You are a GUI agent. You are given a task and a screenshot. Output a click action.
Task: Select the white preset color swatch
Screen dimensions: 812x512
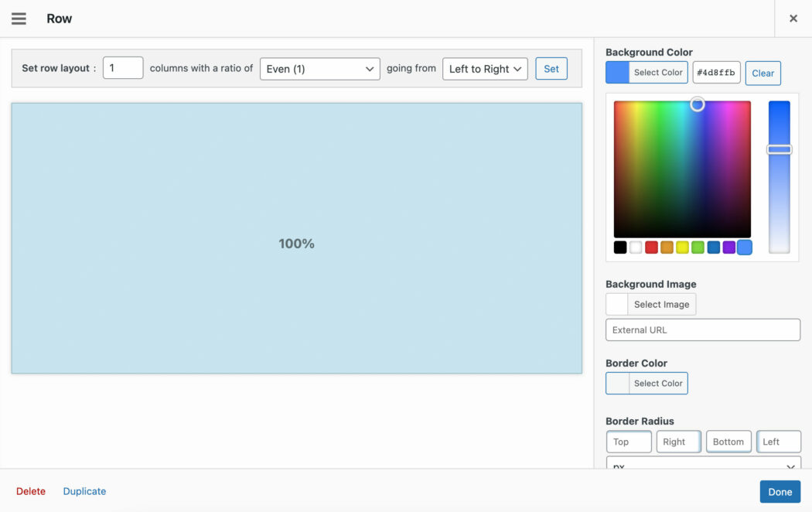tap(635, 247)
